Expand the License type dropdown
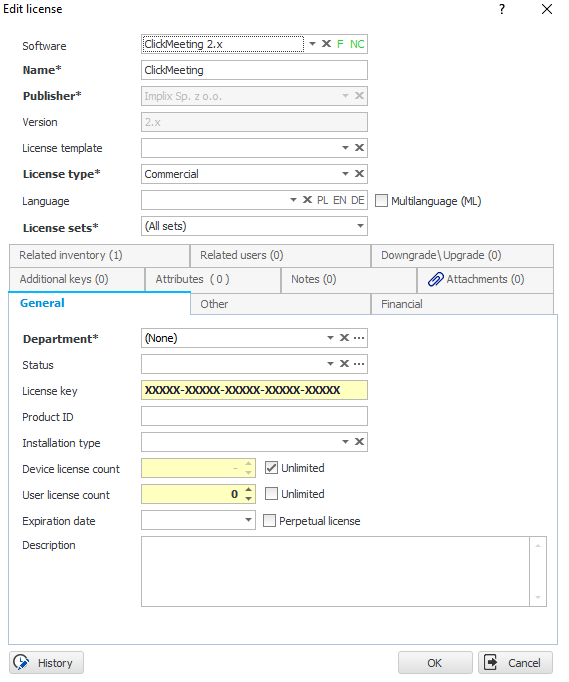Screen dimensions: 569x682 [x=345, y=174]
